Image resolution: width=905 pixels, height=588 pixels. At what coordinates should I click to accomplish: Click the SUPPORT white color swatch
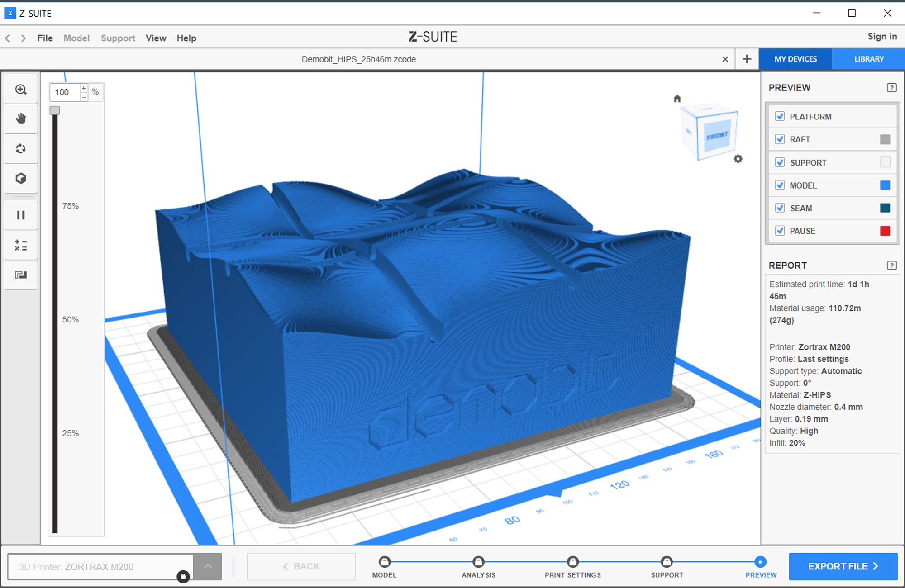coord(885,162)
